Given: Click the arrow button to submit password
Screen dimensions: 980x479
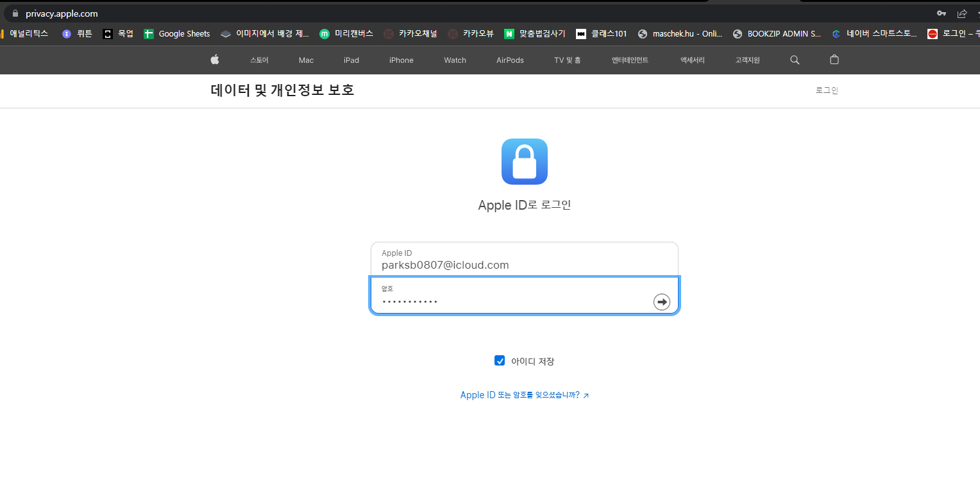Looking at the screenshot, I should [x=661, y=301].
